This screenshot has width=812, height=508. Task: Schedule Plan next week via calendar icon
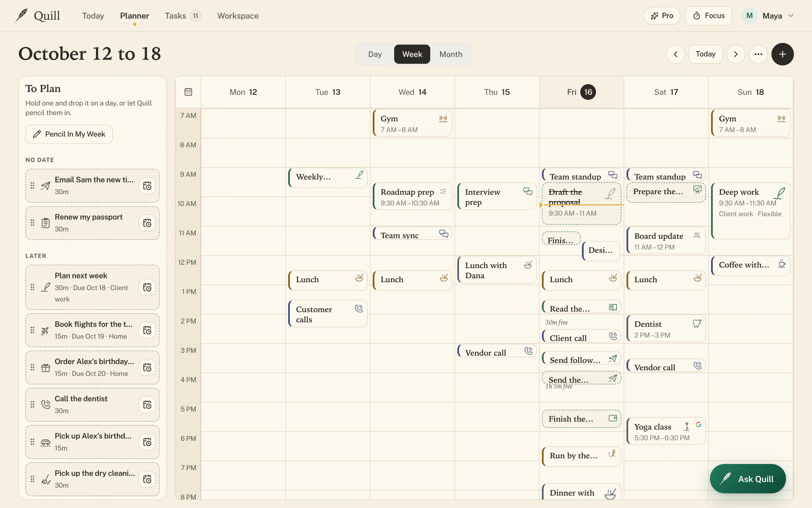pyautogui.click(x=147, y=287)
